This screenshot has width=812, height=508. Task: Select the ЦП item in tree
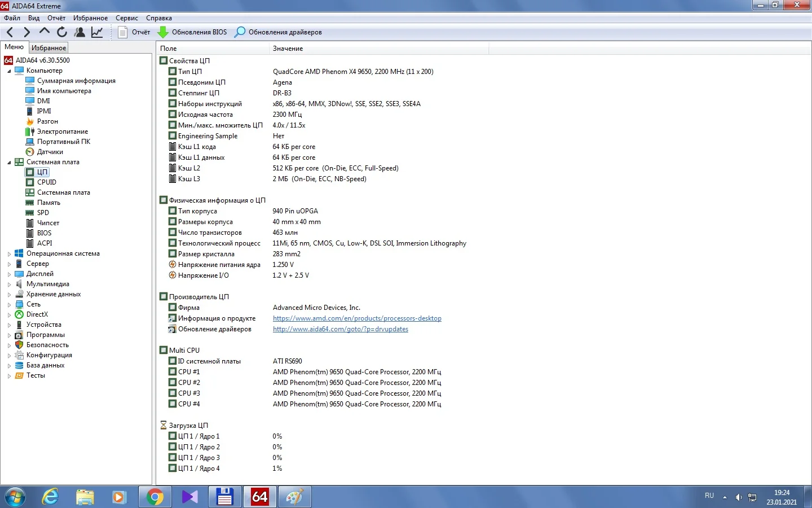pos(42,172)
